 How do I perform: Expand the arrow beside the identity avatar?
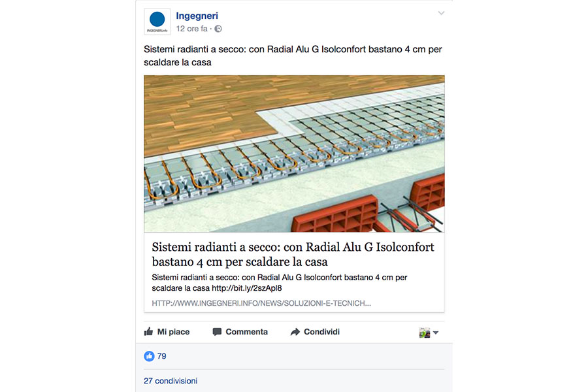[435, 333]
